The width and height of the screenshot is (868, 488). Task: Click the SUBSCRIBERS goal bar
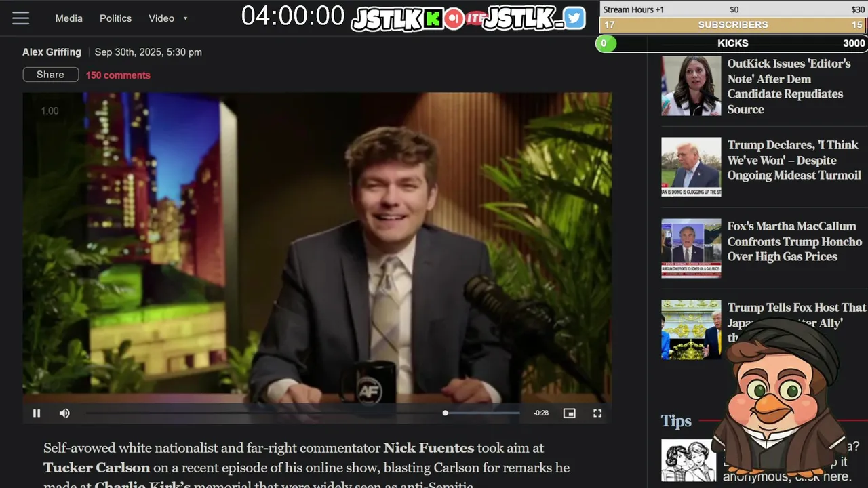[x=733, y=25]
